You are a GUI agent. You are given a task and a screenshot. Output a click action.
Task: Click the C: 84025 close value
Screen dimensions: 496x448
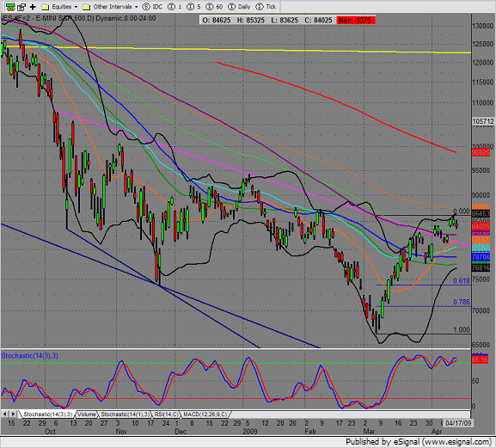click(318, 21)
